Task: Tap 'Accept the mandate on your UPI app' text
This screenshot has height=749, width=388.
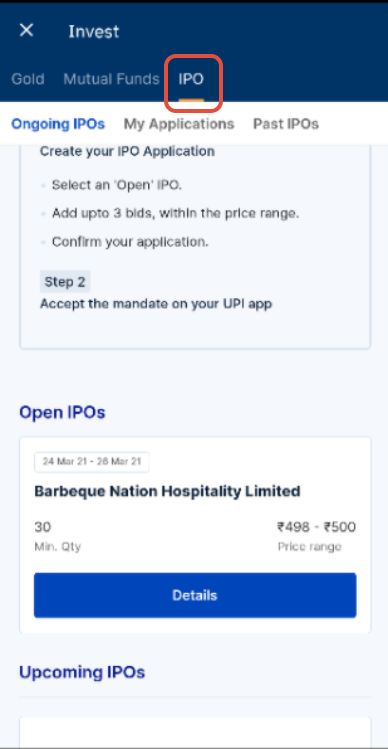Action: [156, 304]
